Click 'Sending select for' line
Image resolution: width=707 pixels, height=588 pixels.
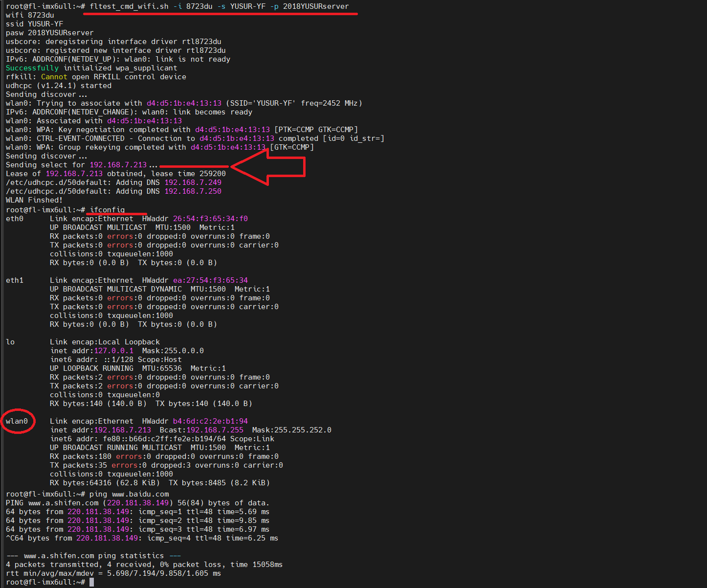pyautogui.click(x=82, y=165)
